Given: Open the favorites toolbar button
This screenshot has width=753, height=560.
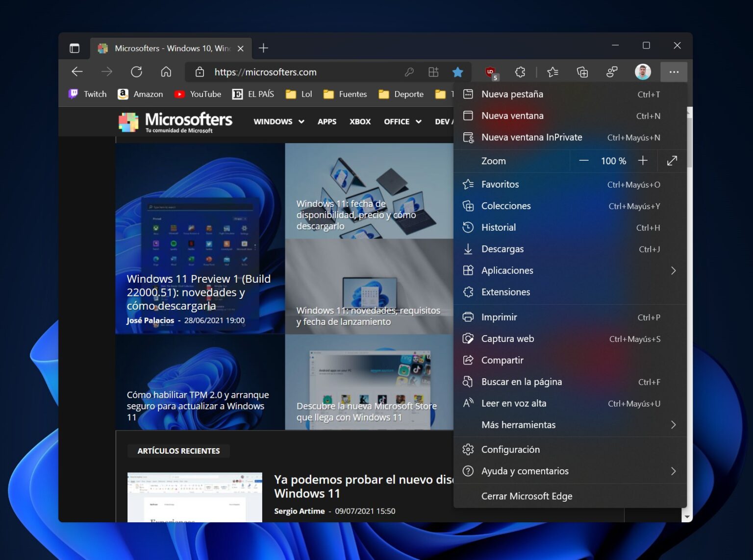Looking at the screenshot, I should point(552,72).
